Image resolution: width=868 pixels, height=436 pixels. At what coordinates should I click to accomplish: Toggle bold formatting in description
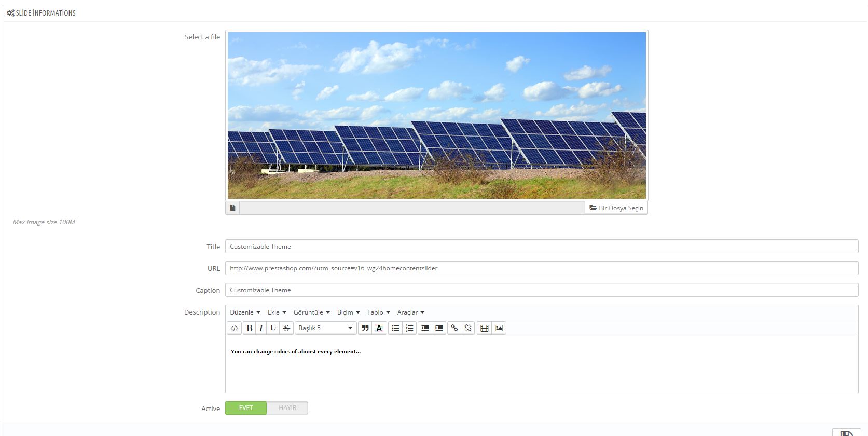pos(250,328)
